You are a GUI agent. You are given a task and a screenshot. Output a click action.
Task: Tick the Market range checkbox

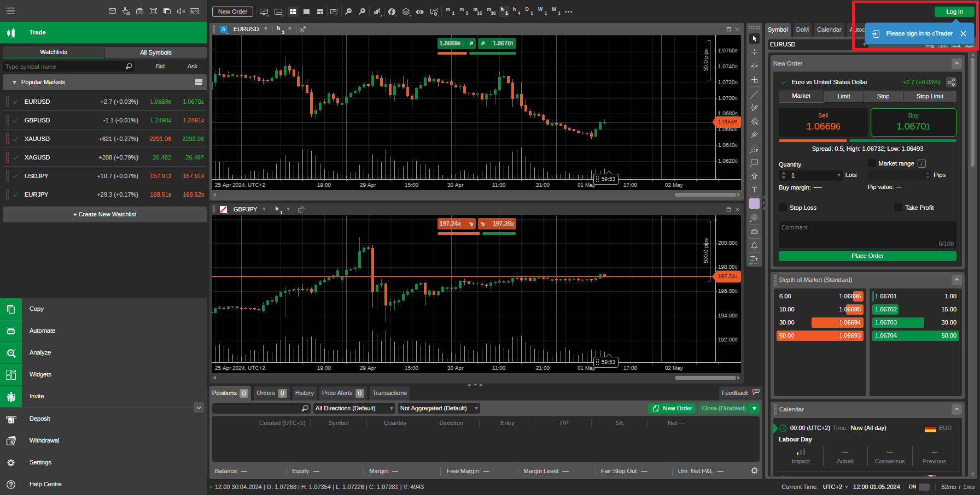pyautogui.click(x=872, y=163)
